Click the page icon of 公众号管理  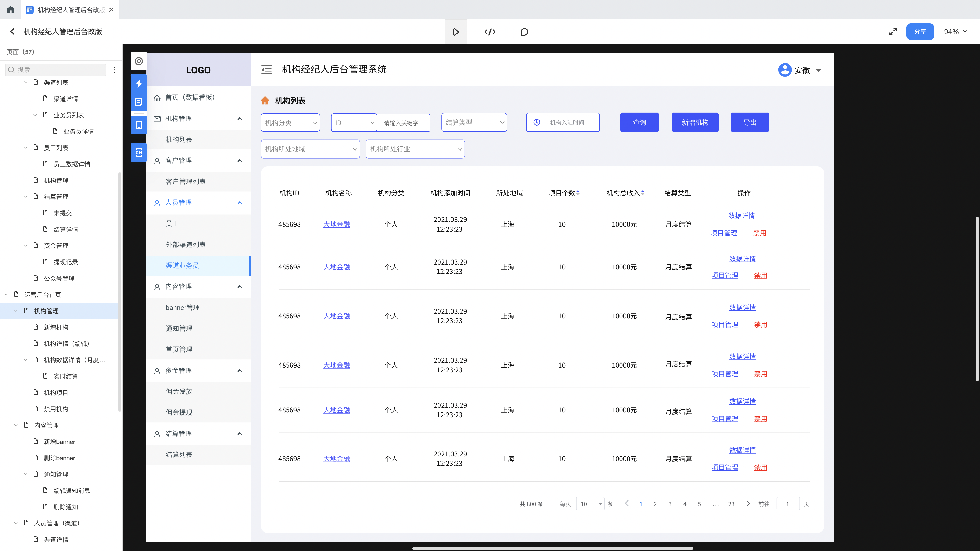pos(36,278)
